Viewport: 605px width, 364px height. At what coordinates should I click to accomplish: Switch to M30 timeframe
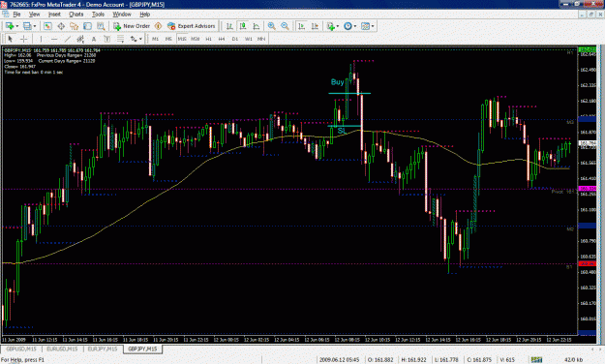(x=196, y=39)
